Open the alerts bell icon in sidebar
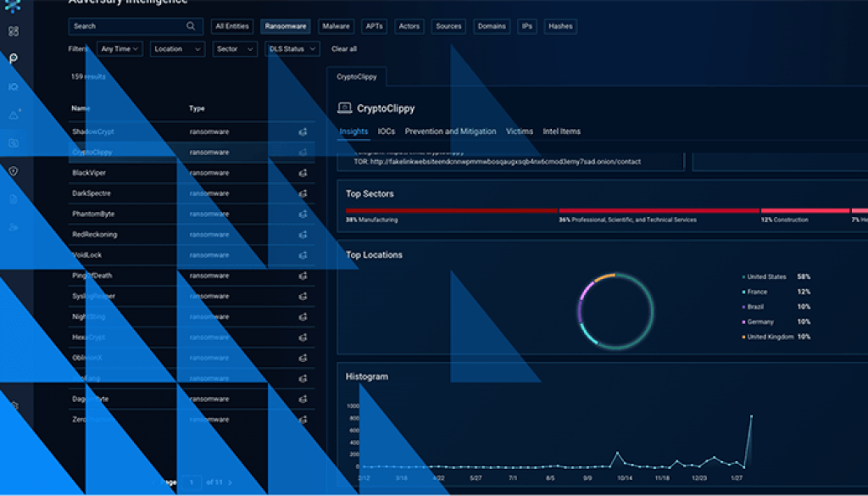 click(14, 114)
